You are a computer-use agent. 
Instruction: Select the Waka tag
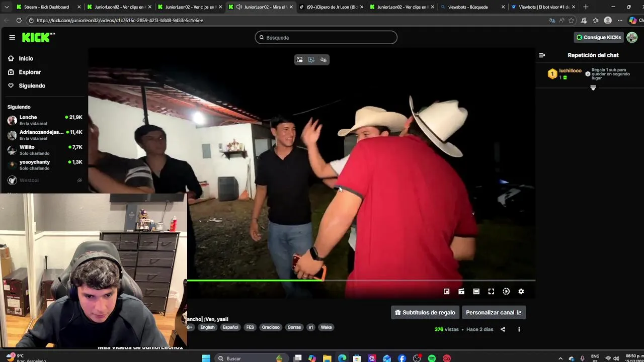[326, 327]
